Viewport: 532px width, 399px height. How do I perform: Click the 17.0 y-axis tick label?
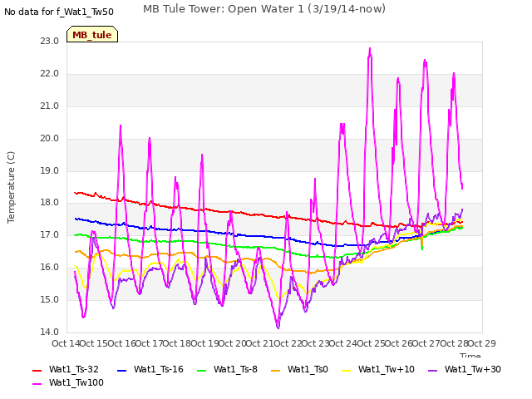(50, 234)
